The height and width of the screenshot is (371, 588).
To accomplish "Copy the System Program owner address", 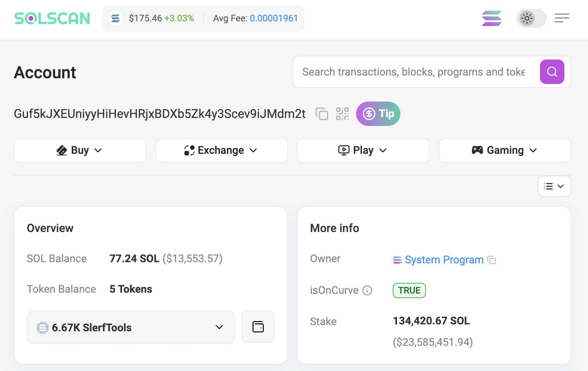I will coord(492,260).
